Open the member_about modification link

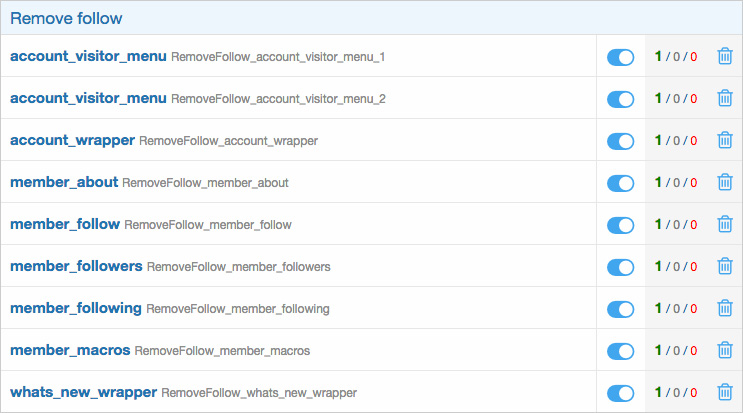pyautogui.click(x=64, y=183)
